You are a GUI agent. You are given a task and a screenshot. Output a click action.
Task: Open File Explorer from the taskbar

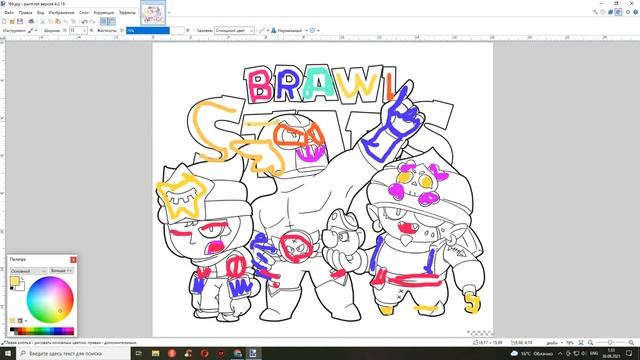point(156,353)
